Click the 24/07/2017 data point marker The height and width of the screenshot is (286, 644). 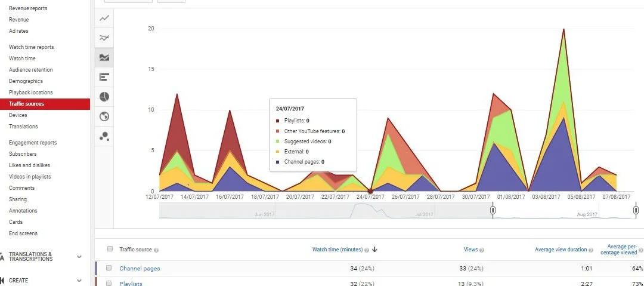pyautogui.click(x=370, y=191)
